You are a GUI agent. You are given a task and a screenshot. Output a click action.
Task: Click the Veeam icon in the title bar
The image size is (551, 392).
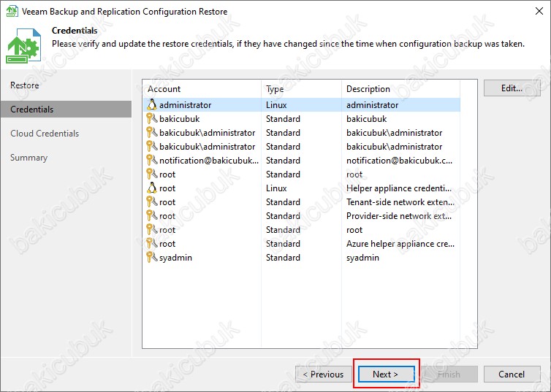[x=12, y=12]
